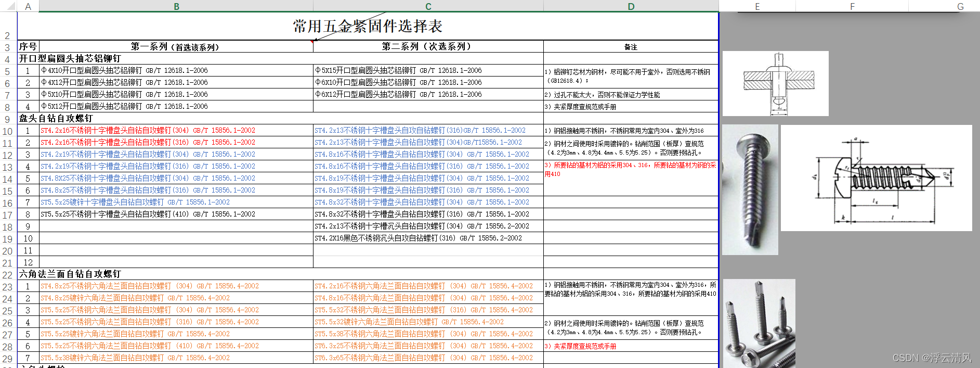The width and height of the screenshot is (980, 368).
Task: Select row header 9
Action: click(7, 119)
